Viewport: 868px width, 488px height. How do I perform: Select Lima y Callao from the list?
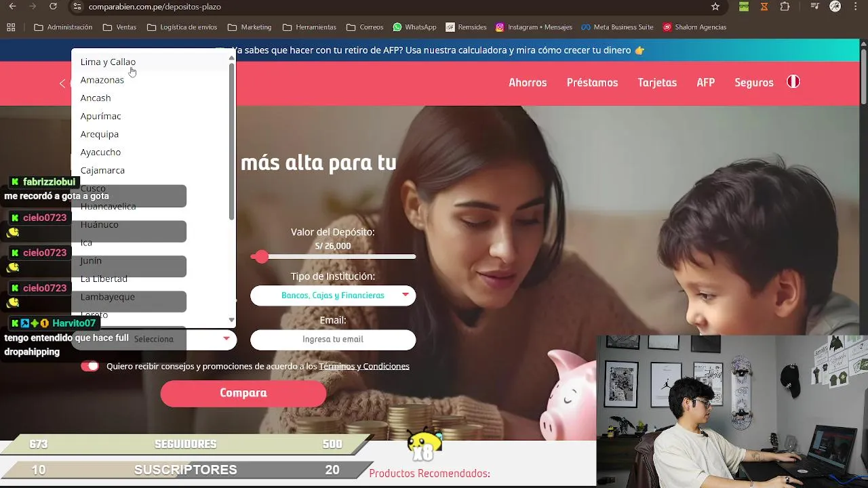pos(150,62)
